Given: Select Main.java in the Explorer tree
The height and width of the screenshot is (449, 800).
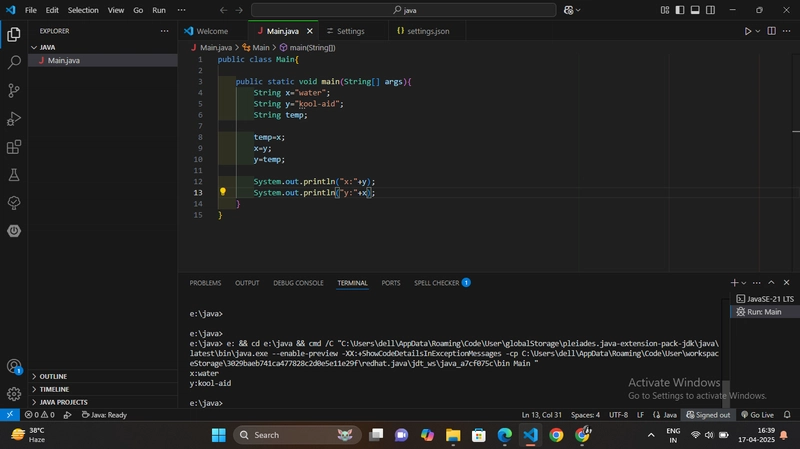Looking at the screenshot, I should (102, 60).
